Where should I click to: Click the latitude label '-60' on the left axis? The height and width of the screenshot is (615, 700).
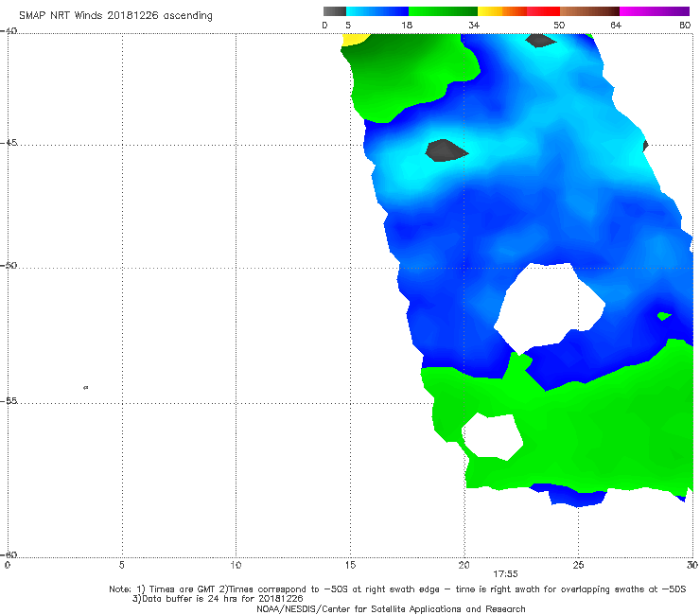click(9, 554)
